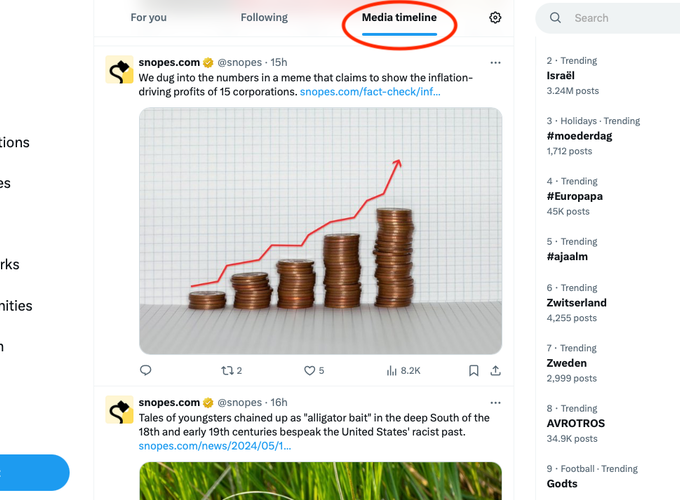View analytics showing 8.2K views

[403, 370]
